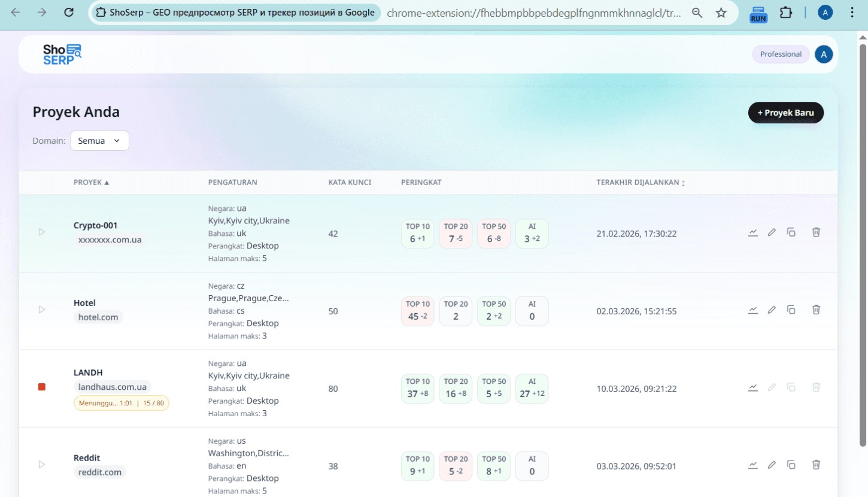Click the xxxxxxx.com.ua domain tag
This screenshot has height=497, width=868.
(110, 240)
